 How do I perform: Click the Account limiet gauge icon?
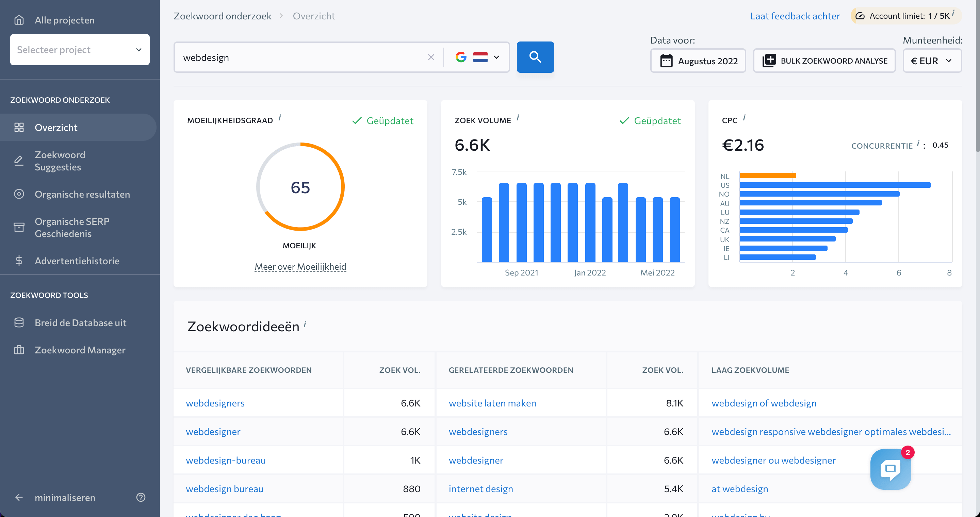(860, 16)
